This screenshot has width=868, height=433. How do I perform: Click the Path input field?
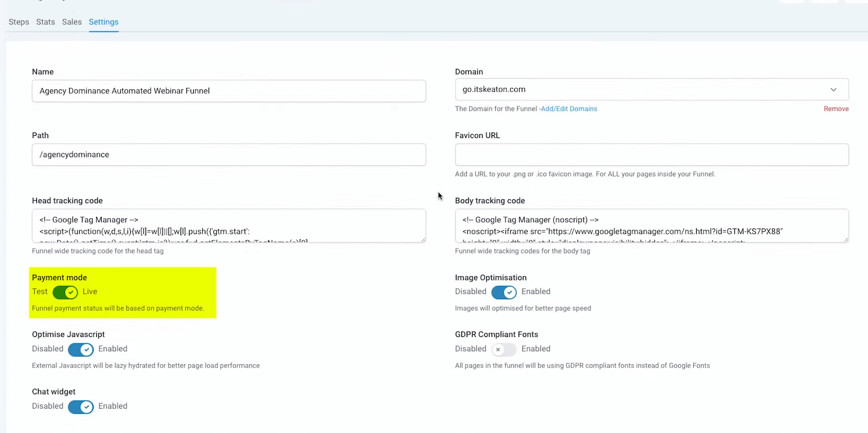coord(229,154)
